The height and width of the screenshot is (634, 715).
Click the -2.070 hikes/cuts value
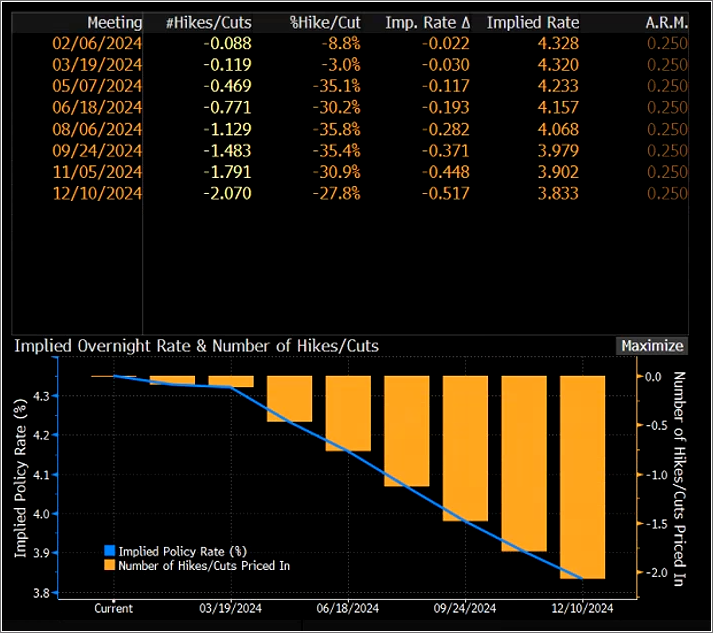click(x=228, y=193)
